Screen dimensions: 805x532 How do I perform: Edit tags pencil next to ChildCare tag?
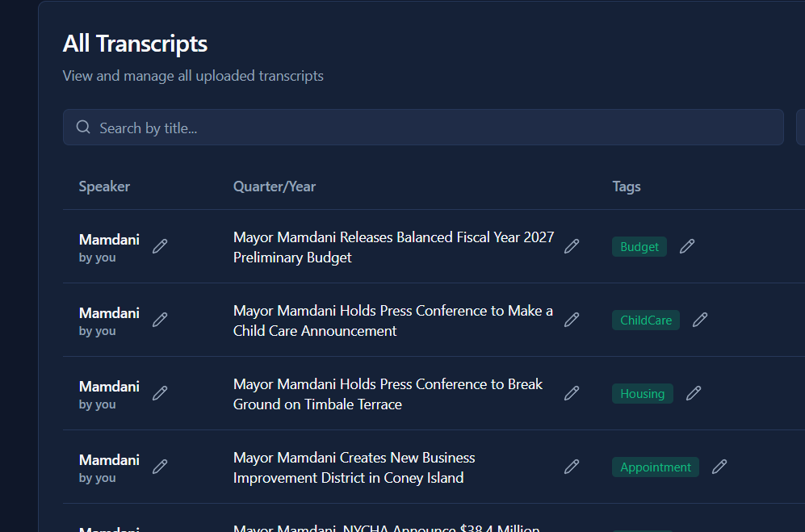coord(700,320)
